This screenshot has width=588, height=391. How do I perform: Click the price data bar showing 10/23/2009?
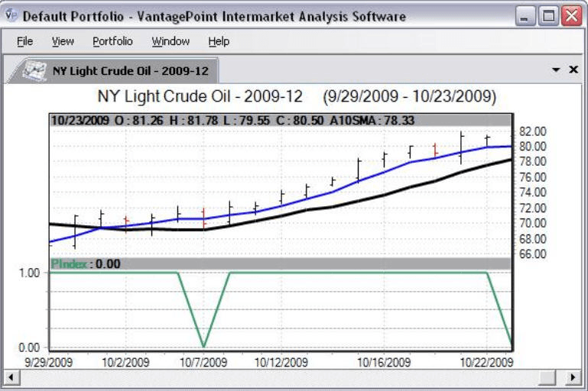[280, 119]
